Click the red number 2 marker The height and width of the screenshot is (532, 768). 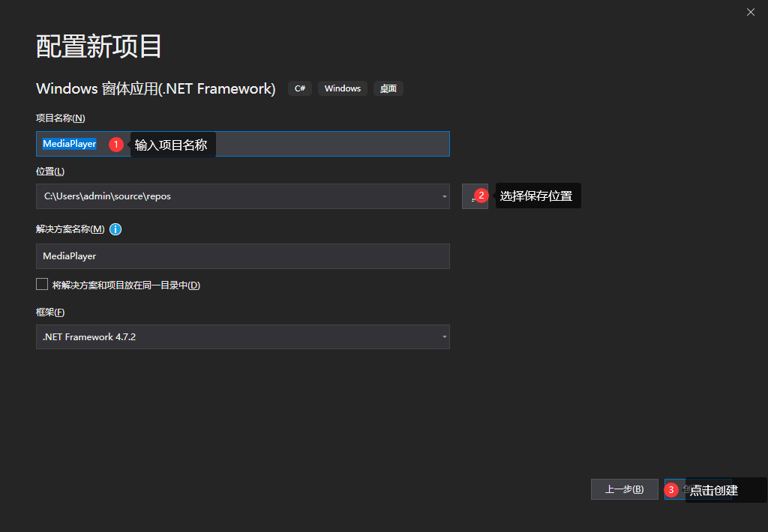click(481, 196)
